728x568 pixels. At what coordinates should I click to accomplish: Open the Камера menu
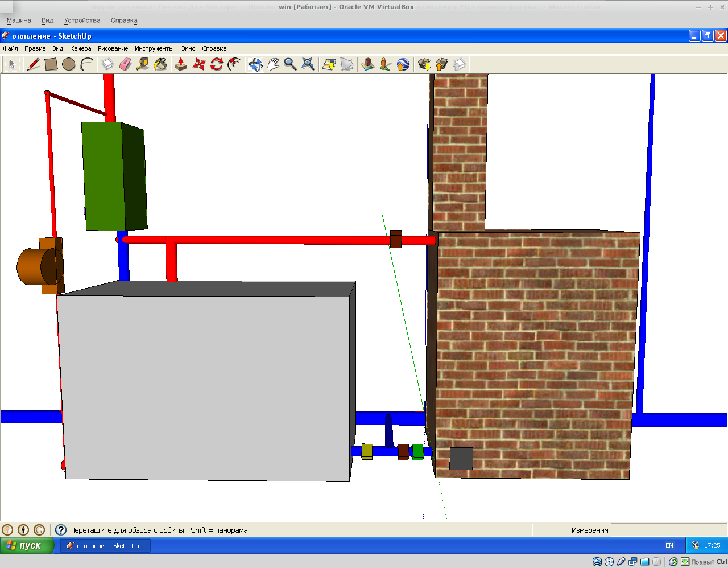(x=80, y=48)
